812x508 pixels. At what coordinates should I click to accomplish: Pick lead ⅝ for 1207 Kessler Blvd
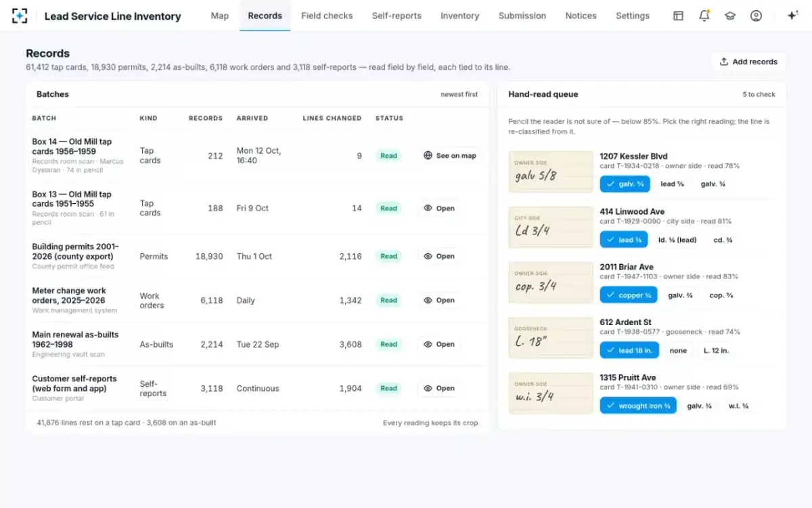click(x=672, y=184)
